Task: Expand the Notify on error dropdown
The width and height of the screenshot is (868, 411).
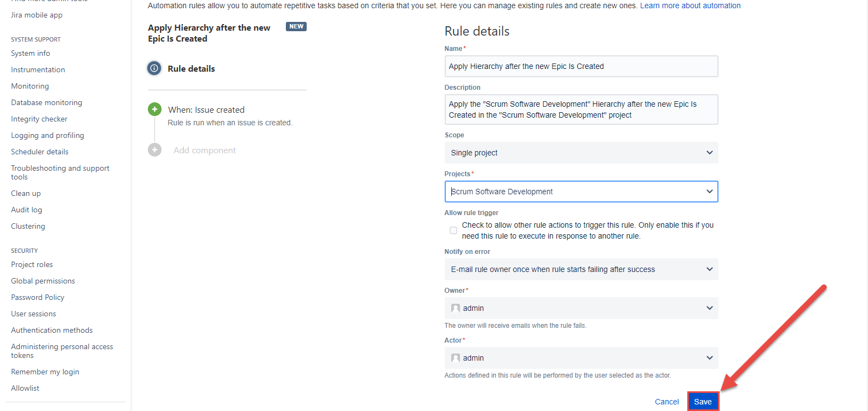Action: pyautogui.click(x=709, y=269)
